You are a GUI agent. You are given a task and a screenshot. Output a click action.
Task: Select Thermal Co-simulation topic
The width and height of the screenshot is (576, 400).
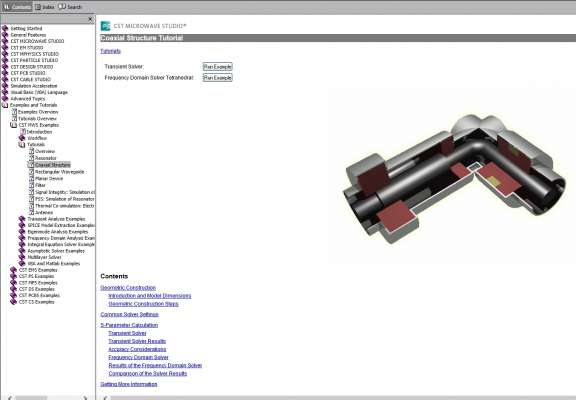pos(65,206)
